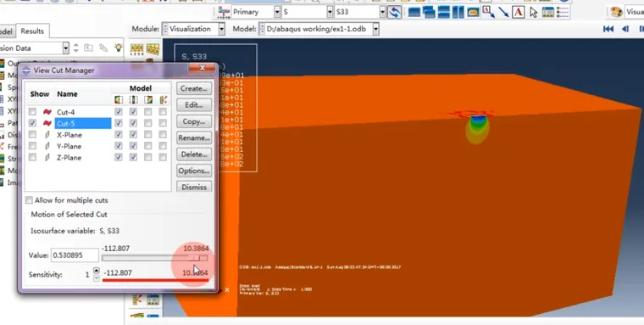
Task: Open the annotation manager icon
Action: click(x=548, y=13)
